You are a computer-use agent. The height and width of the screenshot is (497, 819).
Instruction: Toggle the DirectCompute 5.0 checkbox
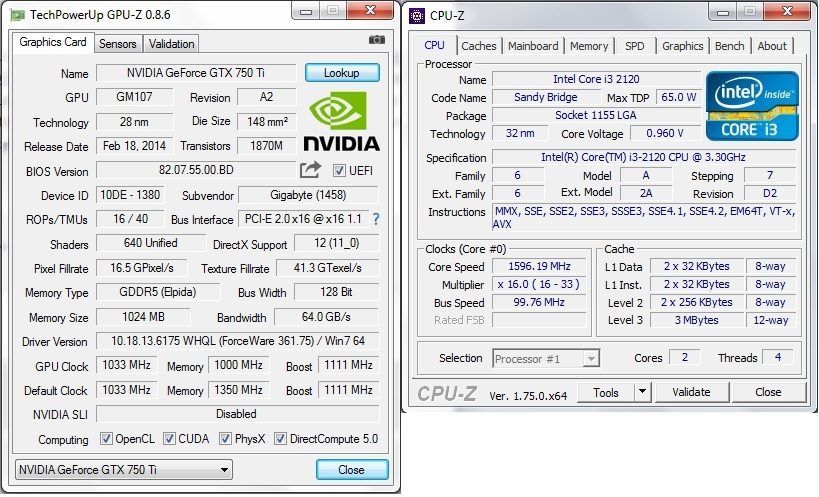tap(280, 439)
